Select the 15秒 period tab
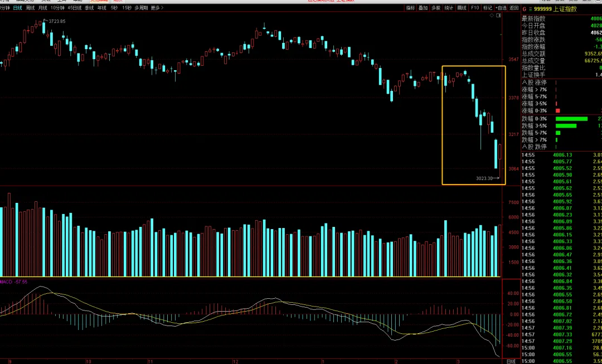The width and height of the screenshot is (602, 364). click(x=127, y=8)
